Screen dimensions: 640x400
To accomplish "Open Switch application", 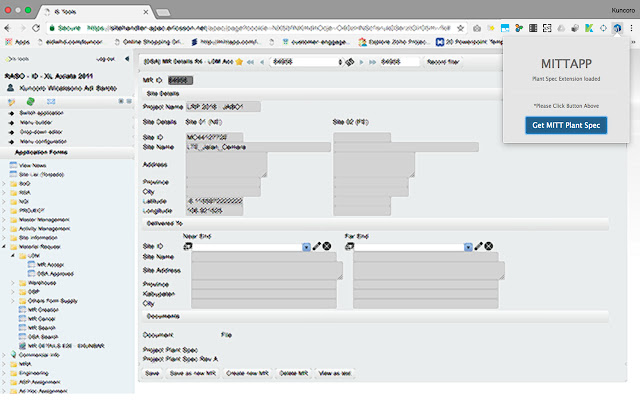I will tap(41, 113).
